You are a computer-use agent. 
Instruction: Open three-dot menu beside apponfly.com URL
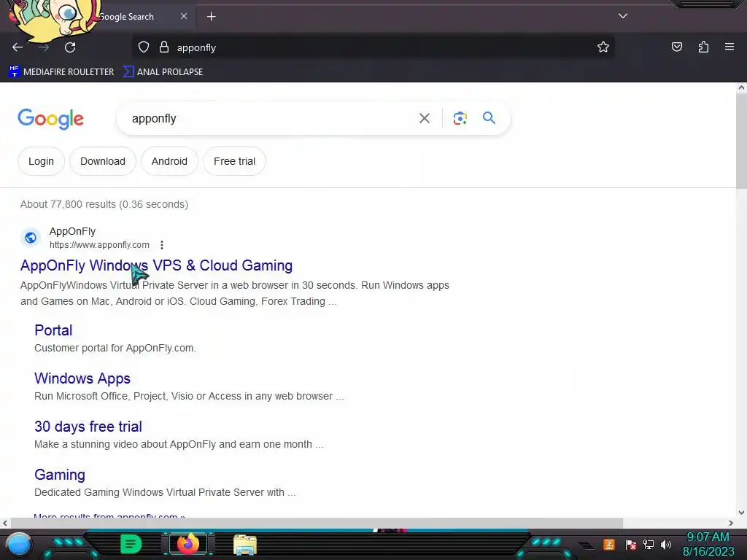(162, 245)
